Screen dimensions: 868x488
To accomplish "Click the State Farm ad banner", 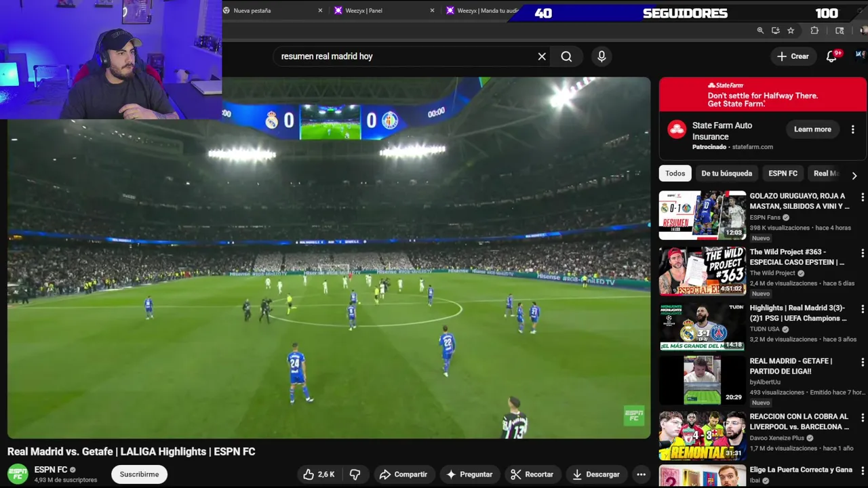I will [762, 94].
